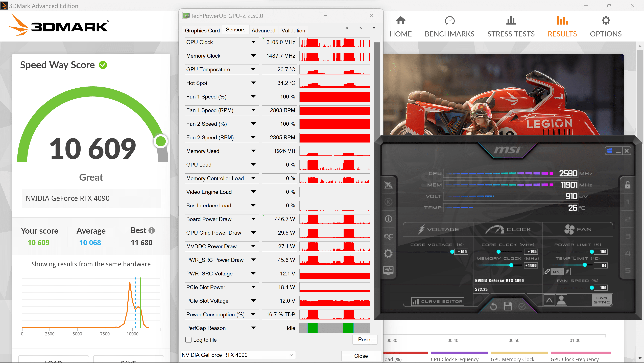
Task: Click the Clock gauge header icon
Action: (494, 229)
